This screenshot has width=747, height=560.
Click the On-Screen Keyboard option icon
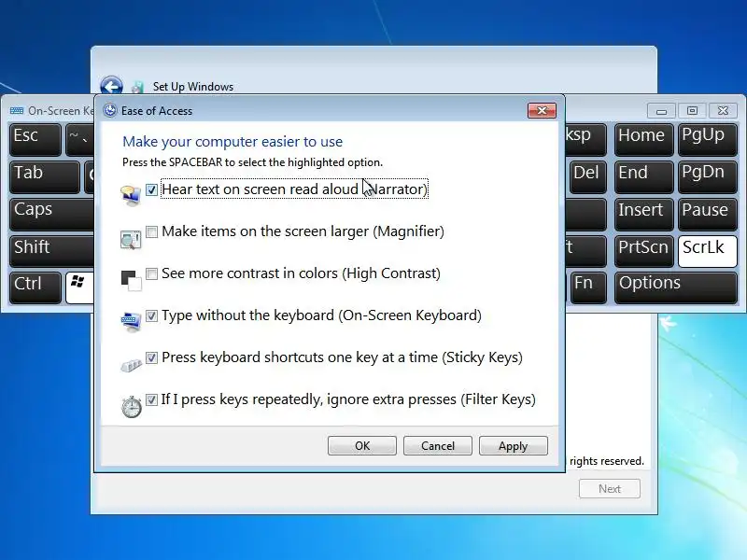point(131,322)
